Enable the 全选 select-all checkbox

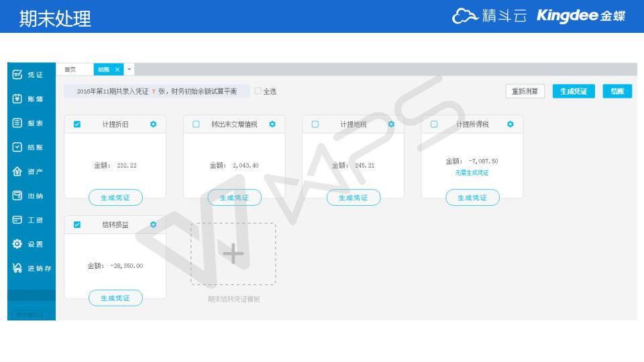pos(258,91)
